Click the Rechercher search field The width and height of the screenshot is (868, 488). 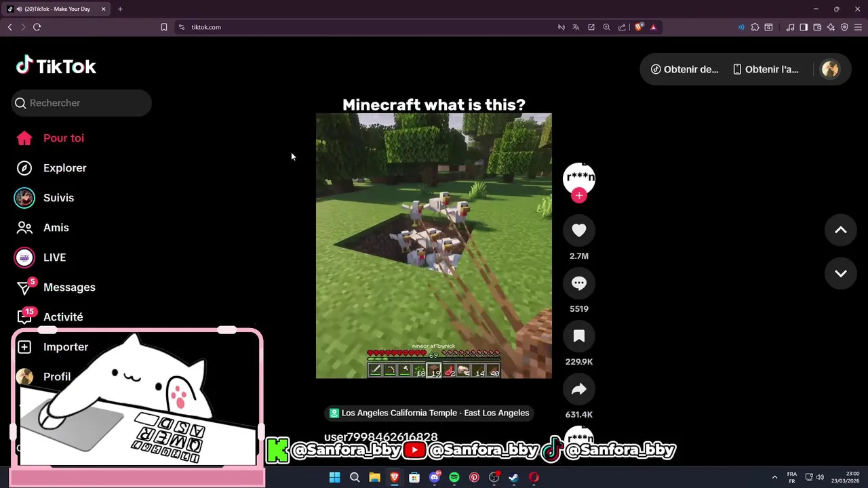[81, 103]
